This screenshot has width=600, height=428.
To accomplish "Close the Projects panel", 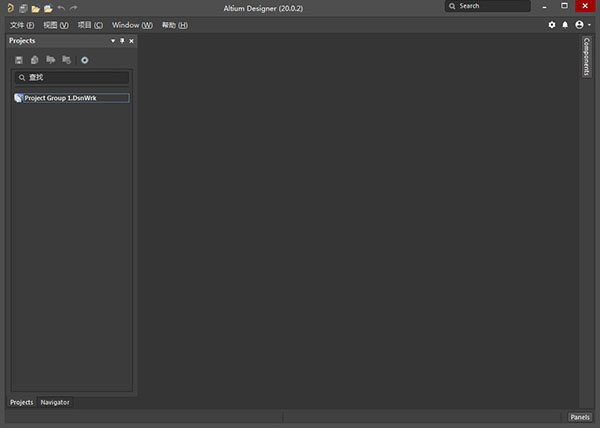I will coord(131,41).
